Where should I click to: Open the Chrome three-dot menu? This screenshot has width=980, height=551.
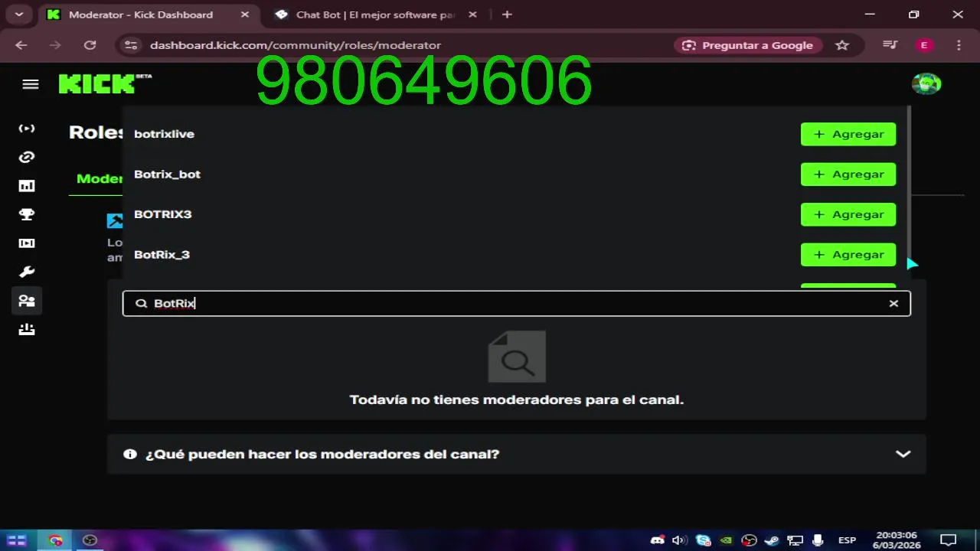coord(959,45)
